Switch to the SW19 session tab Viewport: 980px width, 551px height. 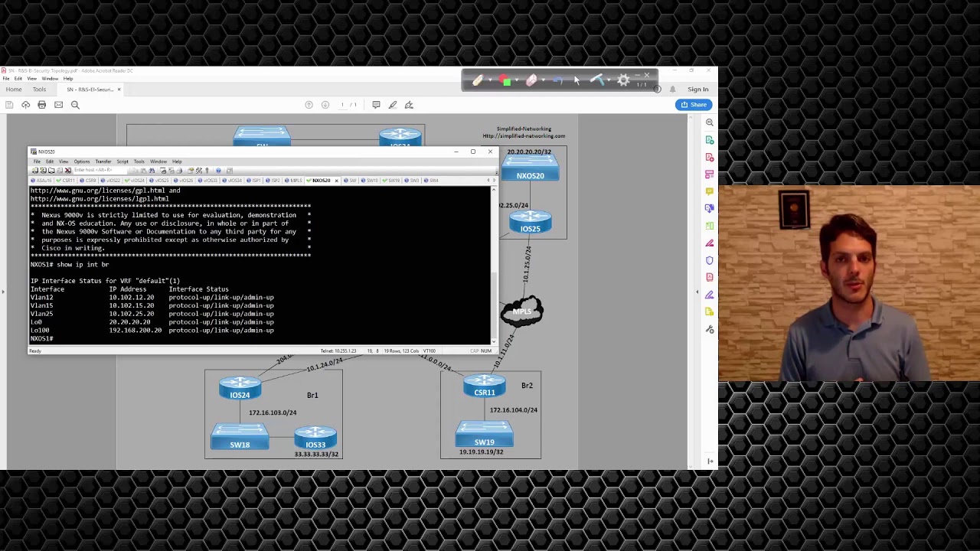click(x=393, y=181)
